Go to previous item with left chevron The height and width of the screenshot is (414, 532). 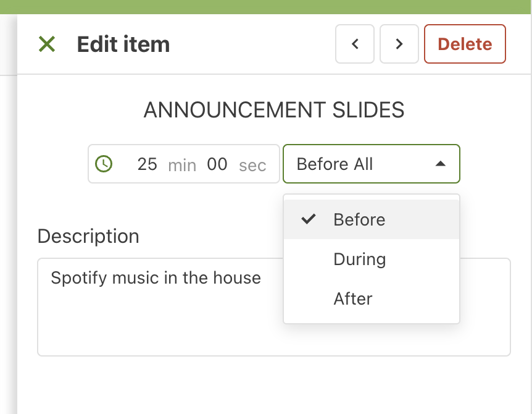[x=354, y=44]
